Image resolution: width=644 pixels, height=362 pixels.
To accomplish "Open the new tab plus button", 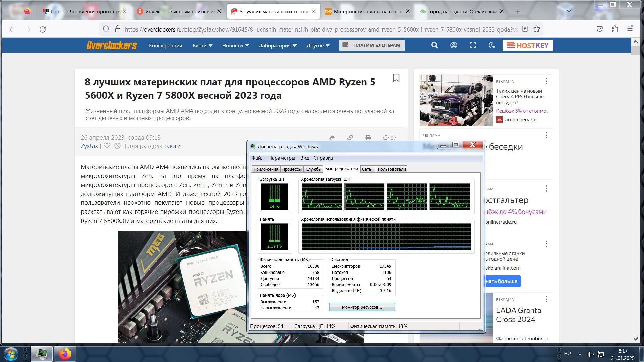I will click(x=518, y=11).
